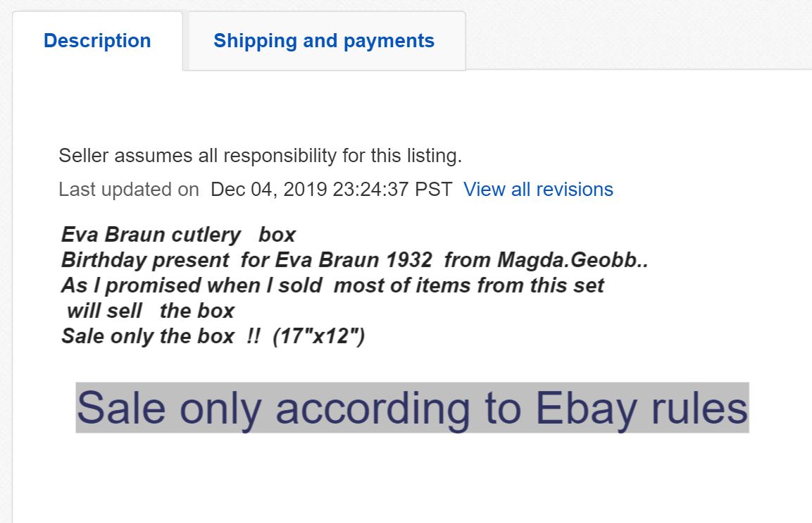Click the 23:24:37 PST time text
The image size is (812, 523).
[x=392, y=190]
